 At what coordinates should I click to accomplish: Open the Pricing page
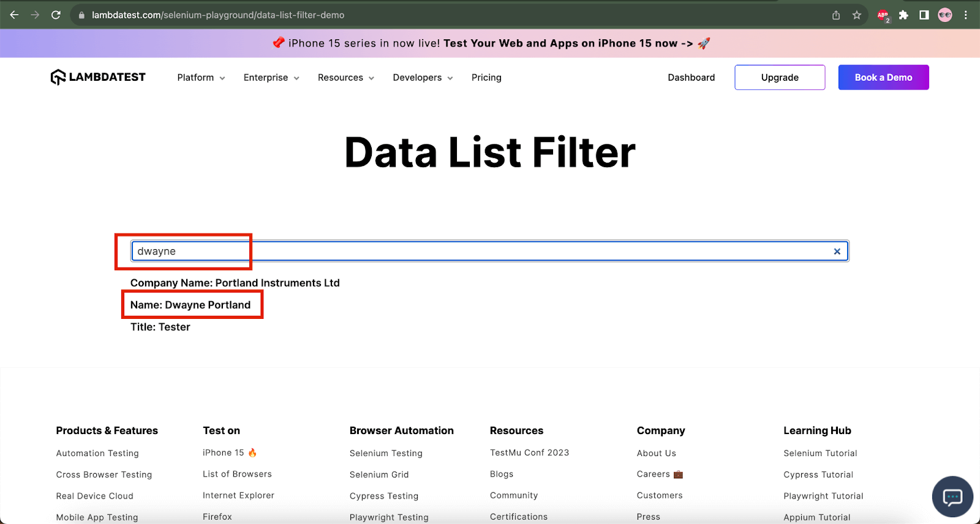486,78
